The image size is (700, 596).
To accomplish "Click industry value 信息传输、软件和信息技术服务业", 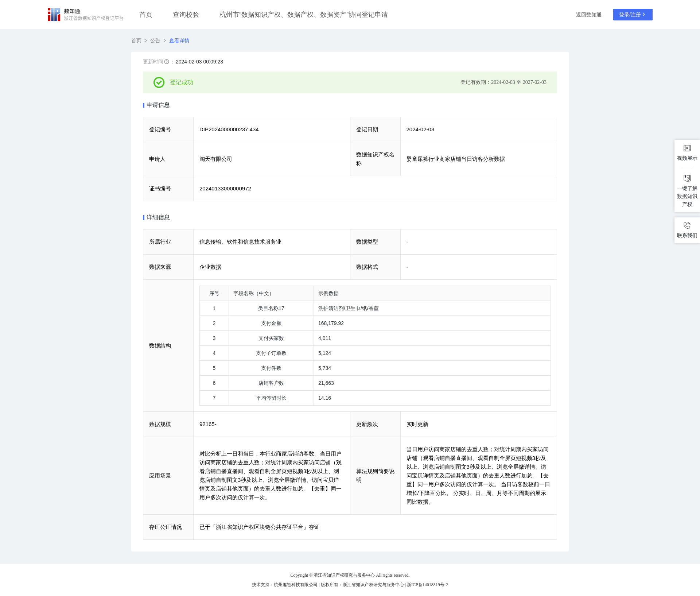I will coord(240,242).
